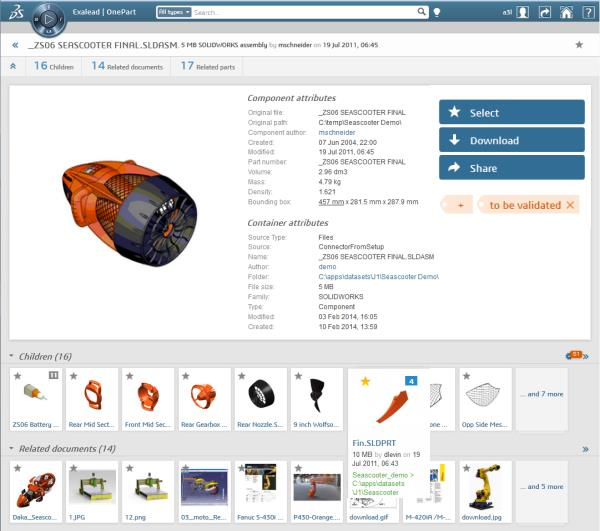This screenshot has width=600, height=531.
Task: Star the Rear Gearbox child
Action: point(186,376)
